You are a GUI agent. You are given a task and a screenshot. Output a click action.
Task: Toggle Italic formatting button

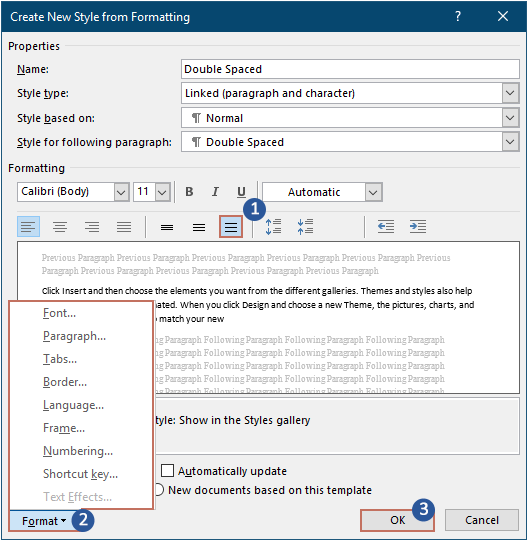pyautogui.click(x=215, y=192)
